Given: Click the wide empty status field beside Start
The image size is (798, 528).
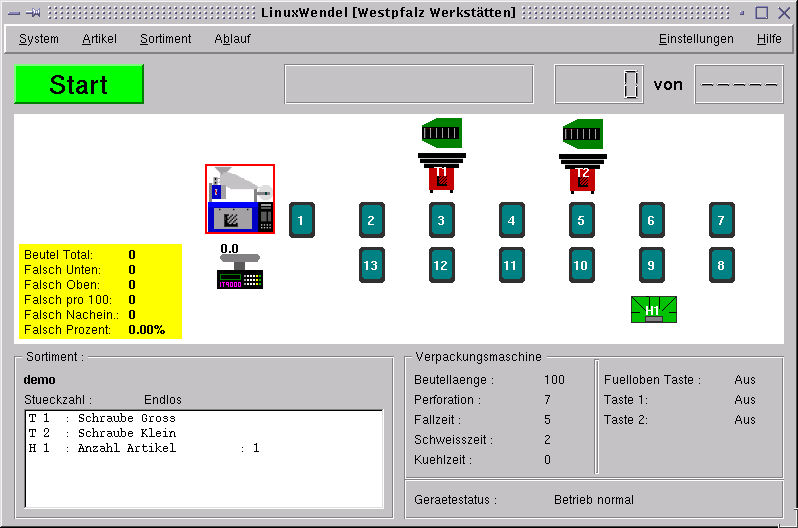Looking at the screenshot, I should tap(409, 84).
